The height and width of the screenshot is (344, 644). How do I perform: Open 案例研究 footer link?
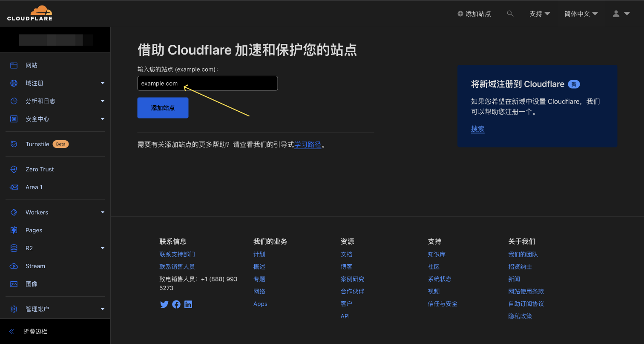pos(353,279)
